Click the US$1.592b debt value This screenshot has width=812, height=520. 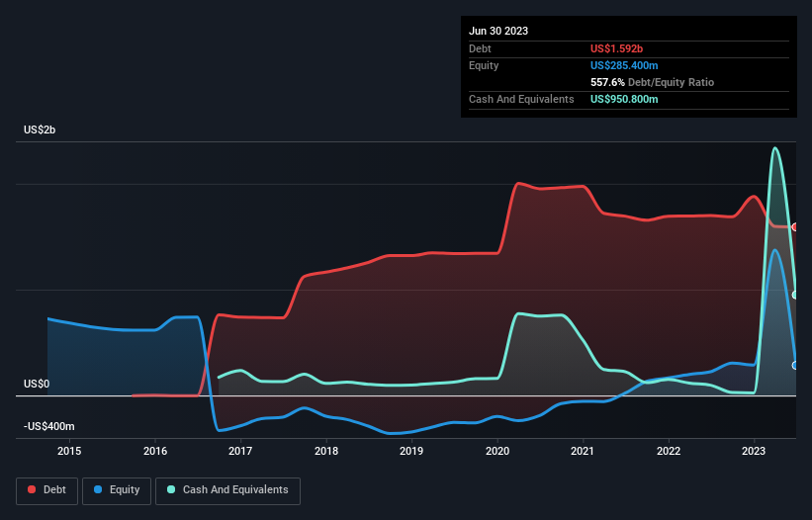click(x=616, y=48)
